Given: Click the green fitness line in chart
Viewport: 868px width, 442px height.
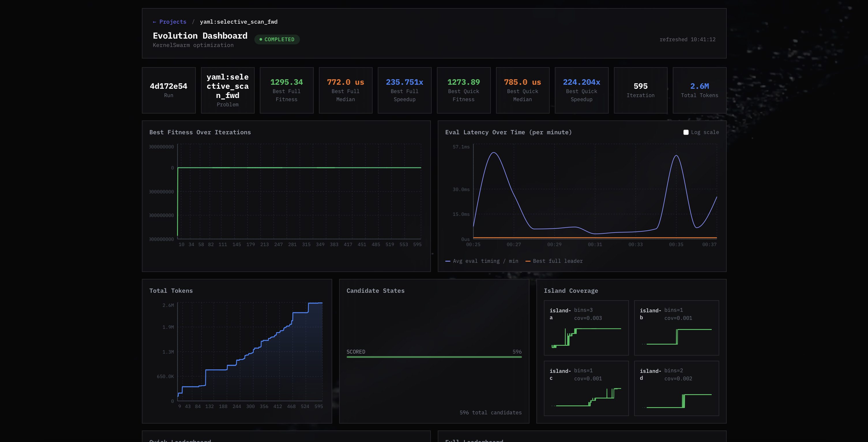Looking at the screenshot, I should click(299, 168).
